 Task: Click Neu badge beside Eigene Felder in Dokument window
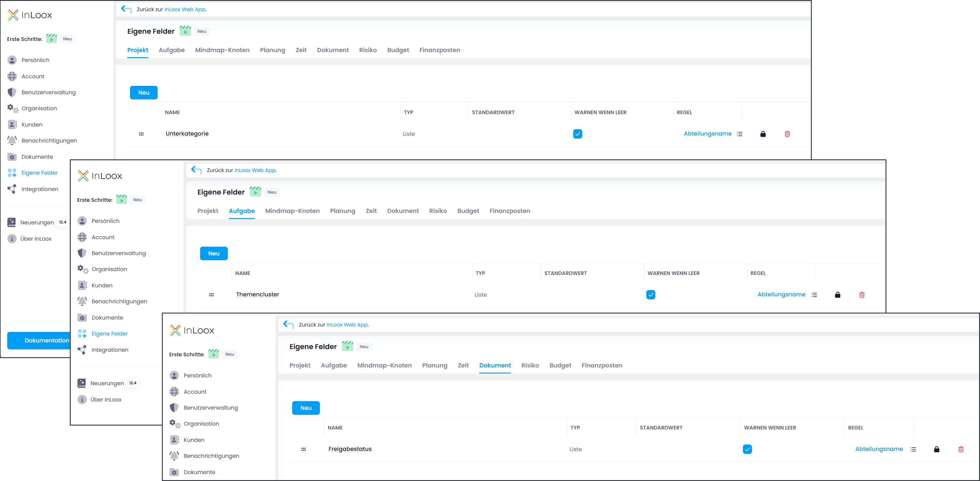(364, 347)
